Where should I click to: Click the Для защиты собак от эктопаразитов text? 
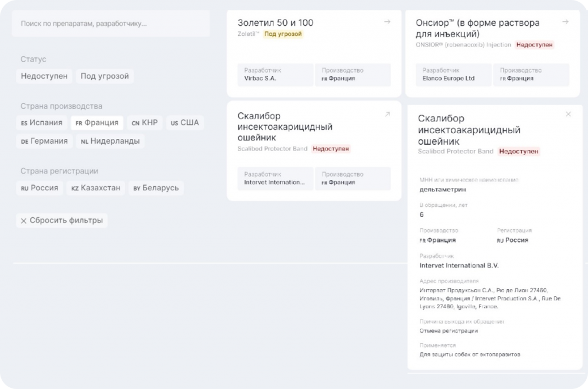pos(470,355)
